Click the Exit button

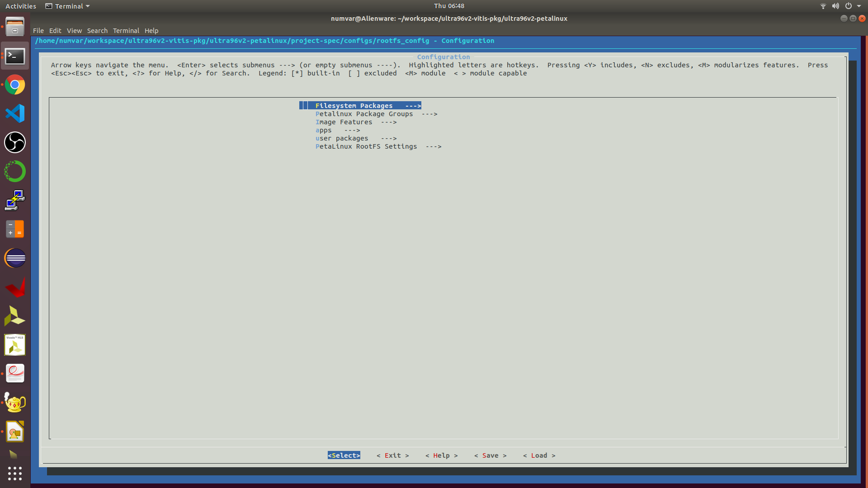coord(392,455)
